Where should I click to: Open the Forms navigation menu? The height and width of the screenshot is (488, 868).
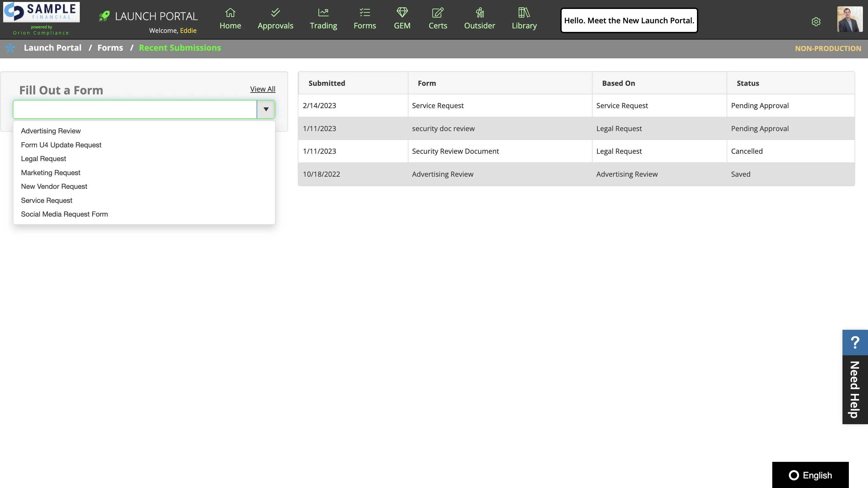pyautogui.click(x=364, y=19)
